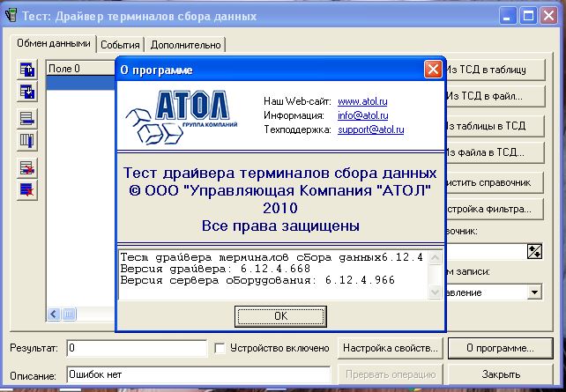Click the support@atol.ru email link
566x392 pixels.
(370, 129)
